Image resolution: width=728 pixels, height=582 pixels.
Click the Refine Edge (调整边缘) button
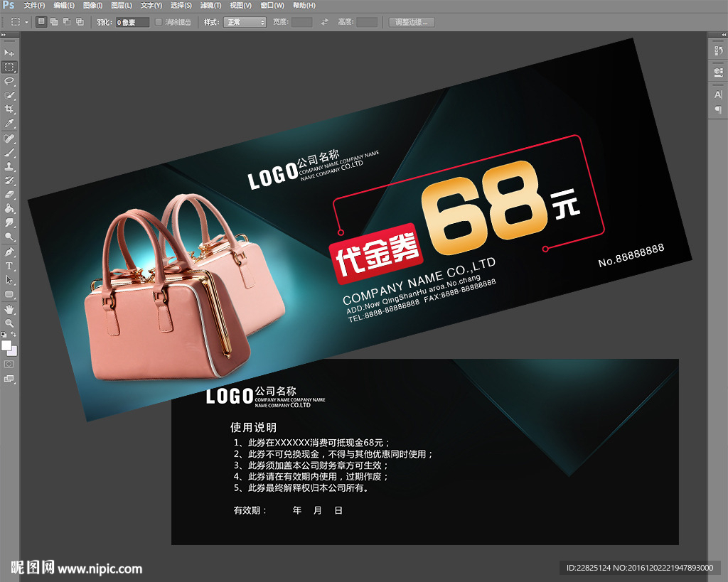pos(412,22)
